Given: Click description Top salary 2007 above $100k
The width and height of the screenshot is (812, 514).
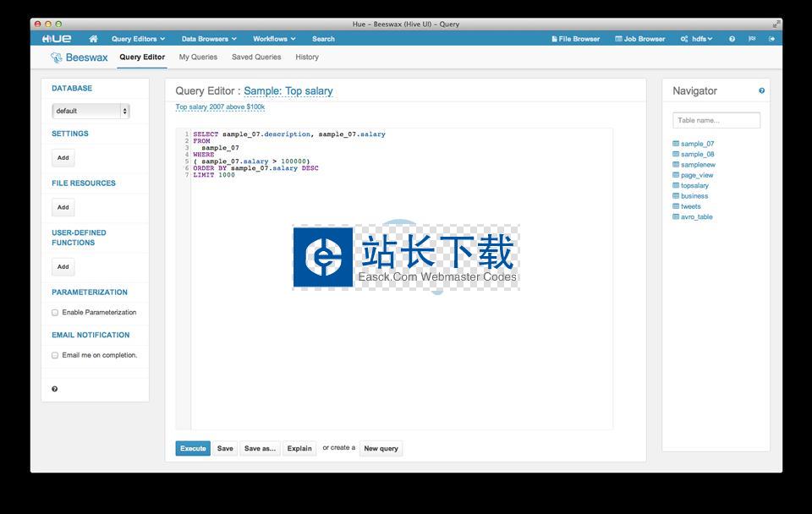Looking at the screenshot, I should pyautogui.click(x=220, y=107).
